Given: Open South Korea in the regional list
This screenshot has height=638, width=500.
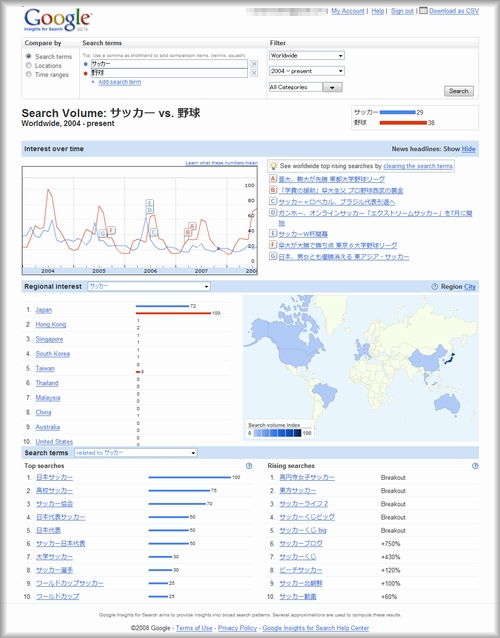Looking at the screenshot, I should [x=52, y=354].
